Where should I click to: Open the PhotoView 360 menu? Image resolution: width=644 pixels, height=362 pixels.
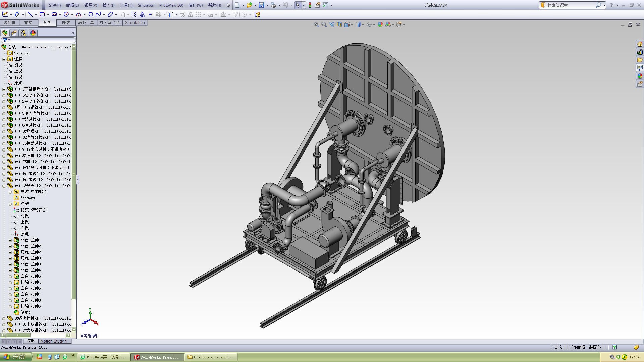coord(171,5)
